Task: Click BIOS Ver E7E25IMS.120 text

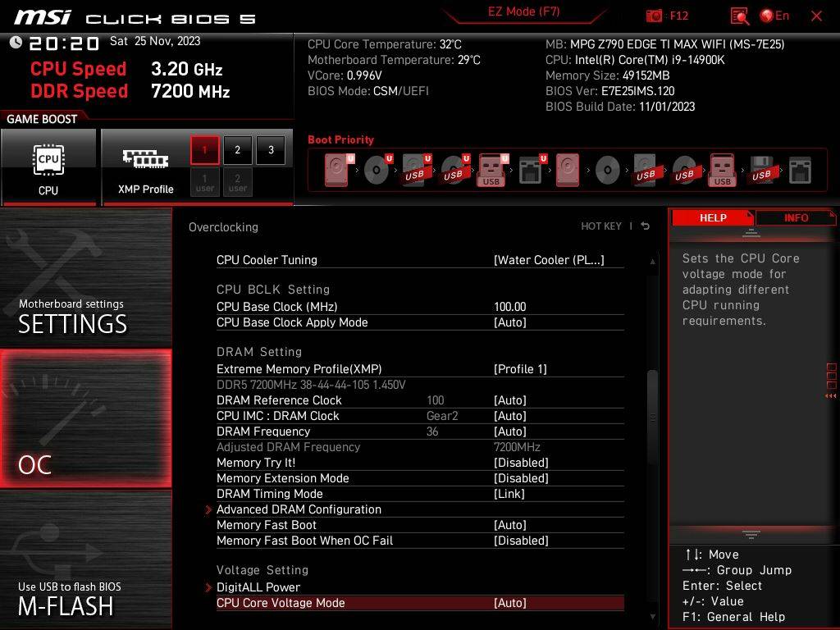Action: coord(609,91)
